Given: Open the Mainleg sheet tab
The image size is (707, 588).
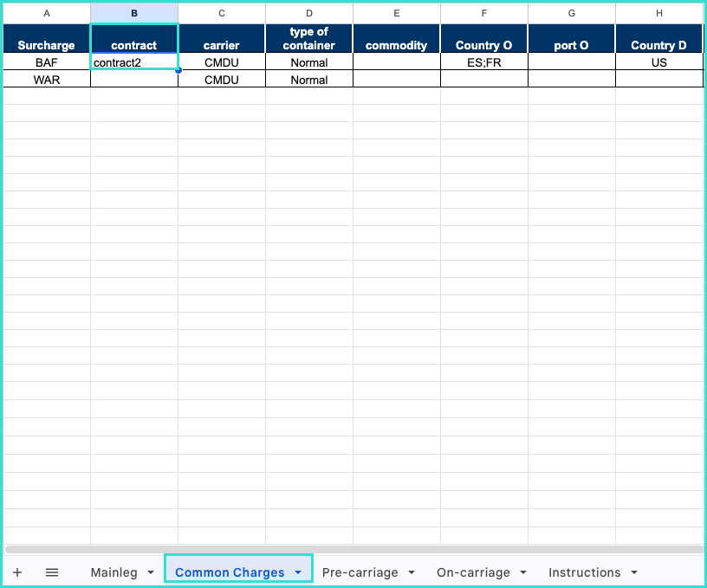Looking at the screenshot, I should coord(114,572).
